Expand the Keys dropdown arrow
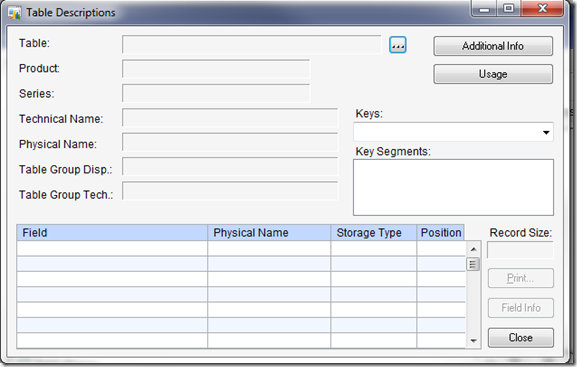Image resolution: width=577 pixels, height=367 pixels. click(546, 133)
